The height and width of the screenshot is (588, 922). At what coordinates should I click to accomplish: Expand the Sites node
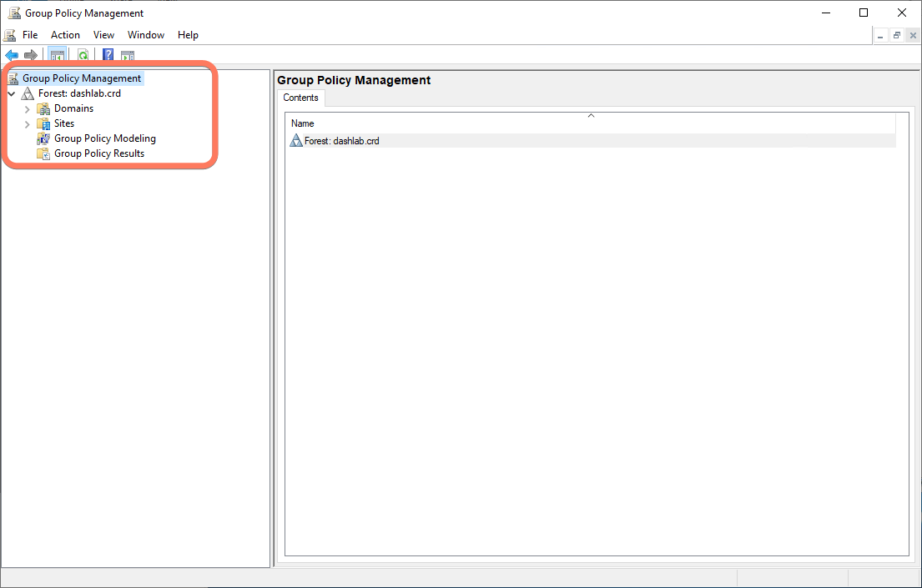tap(27, 124)
